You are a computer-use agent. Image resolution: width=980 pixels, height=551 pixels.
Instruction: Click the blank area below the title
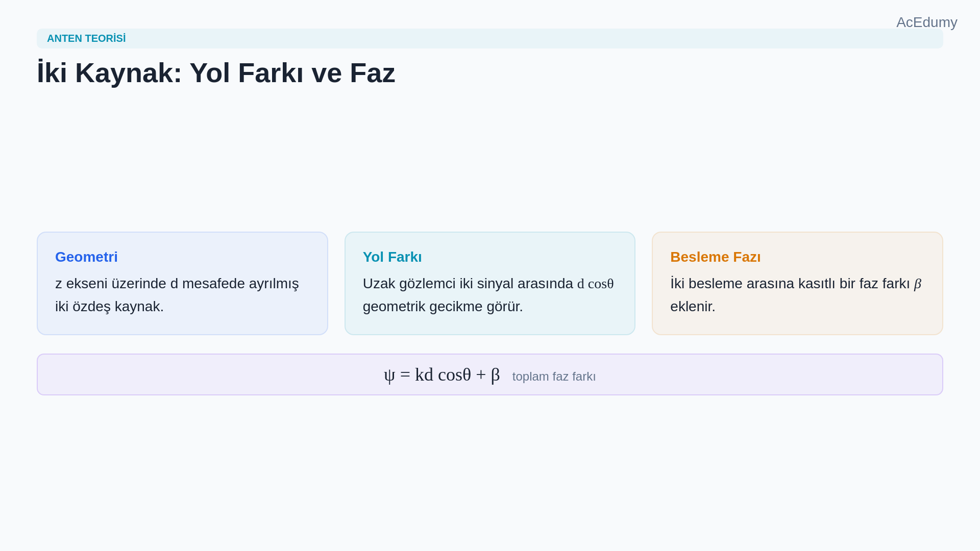coord(490,158)
